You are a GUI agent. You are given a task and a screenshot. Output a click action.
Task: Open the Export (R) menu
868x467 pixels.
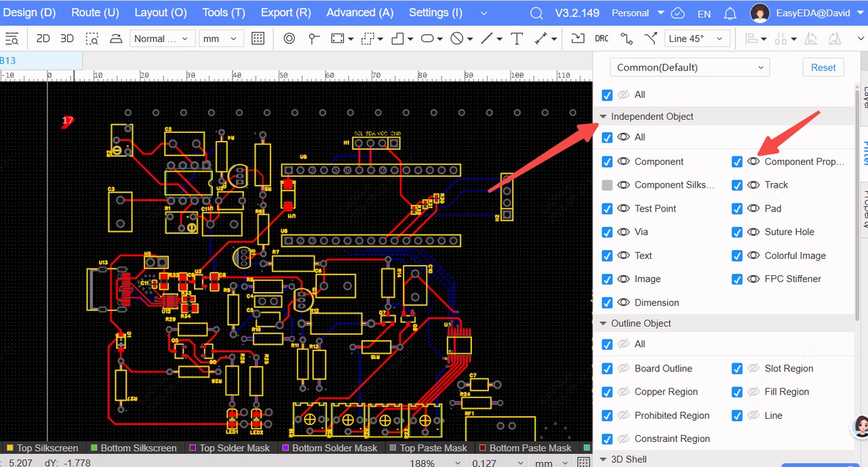(x=285, y=13)
